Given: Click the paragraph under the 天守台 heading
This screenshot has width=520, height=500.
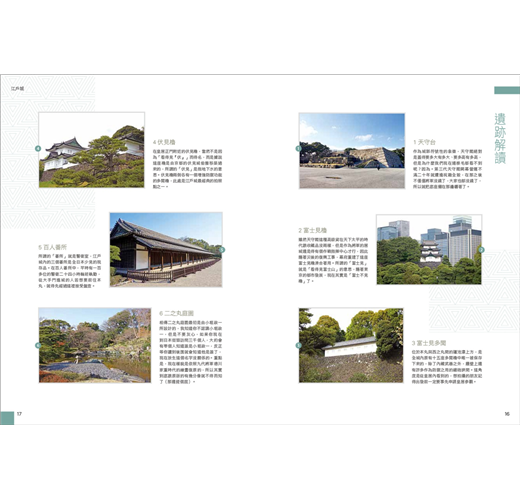Looking at the screenshot, I should (448, 169).
